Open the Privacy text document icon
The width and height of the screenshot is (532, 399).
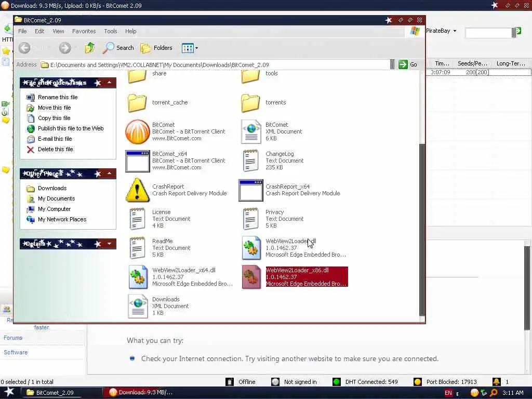[251, 219]
